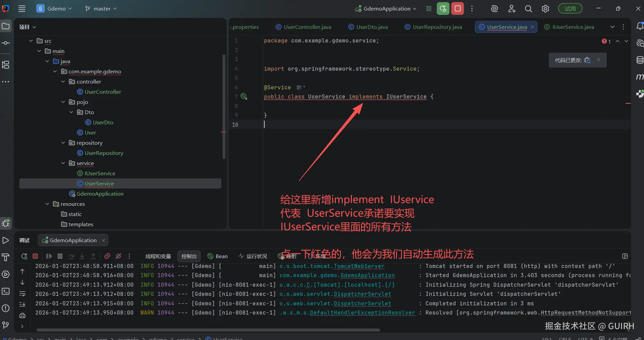The height and width of the screenshot is (340, 644).
Task: Open the master branch dropdown
Action: point(101,9)
